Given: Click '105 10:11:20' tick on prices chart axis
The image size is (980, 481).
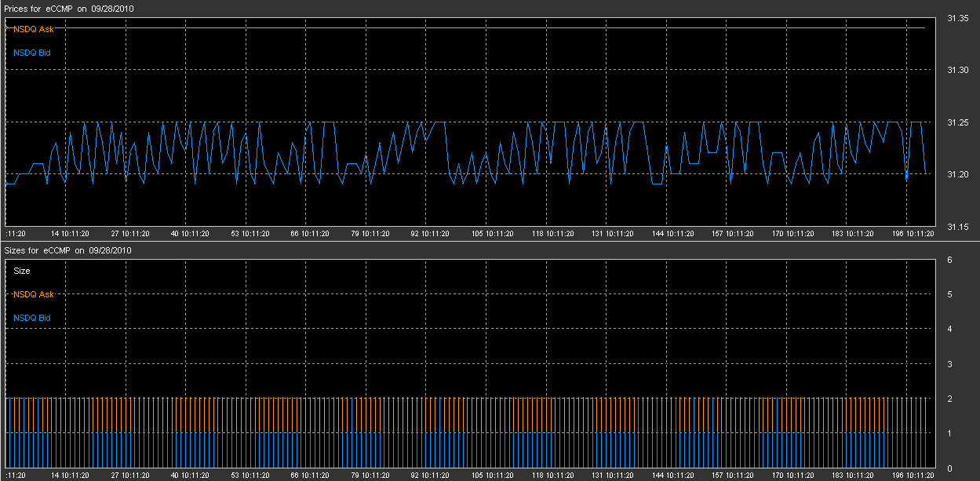Looking at the screenshot, I should click(491, 234).
